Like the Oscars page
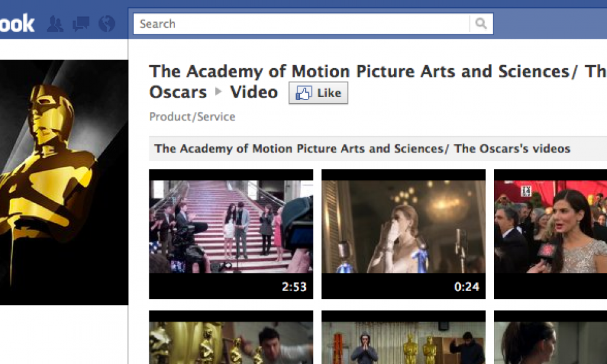Image resolution: width=607 pixels, height=364 pixels. 318,93
